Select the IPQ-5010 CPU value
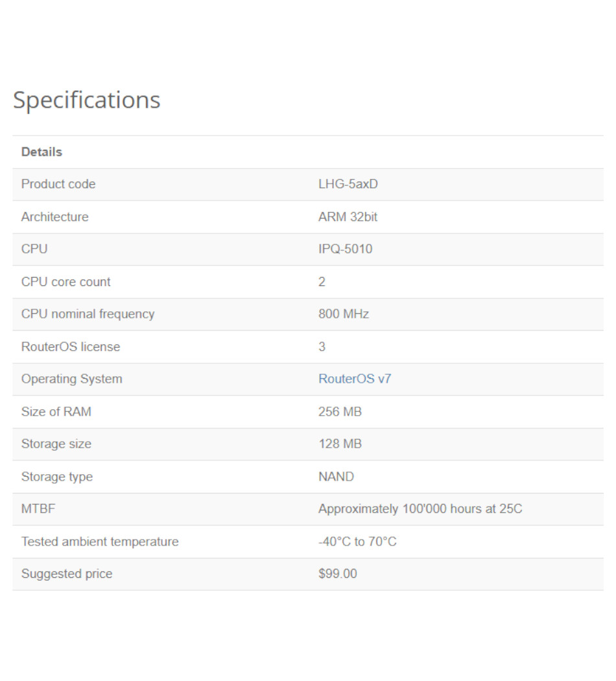 point(345,249)
